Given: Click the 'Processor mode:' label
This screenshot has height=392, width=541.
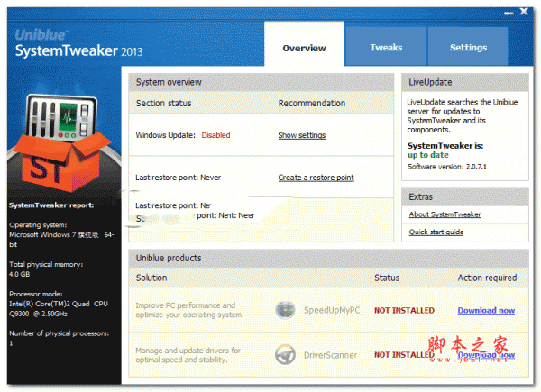Looking at the screenshot, I should (36, 294).
